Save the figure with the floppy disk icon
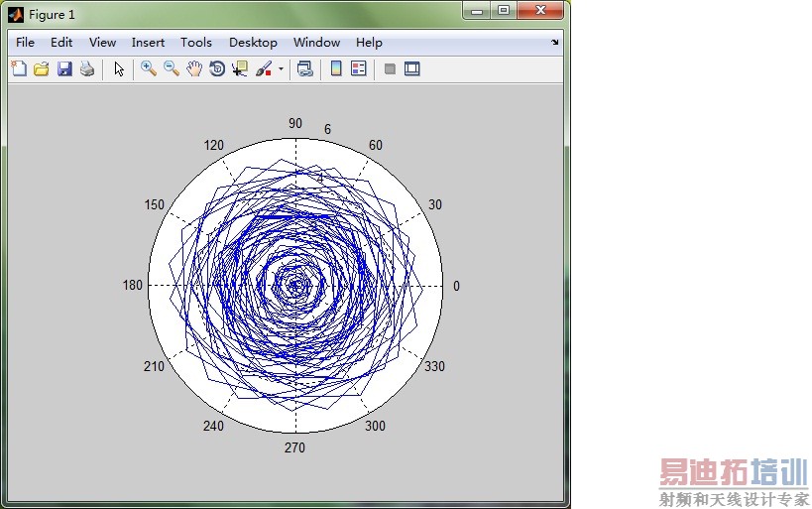 [64, 68]
